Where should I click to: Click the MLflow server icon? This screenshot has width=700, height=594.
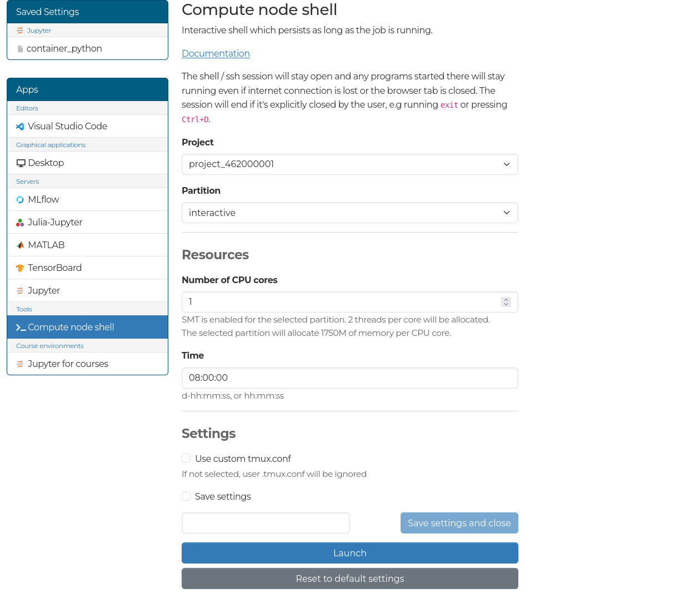pyautogui.click(x=19, y=199)
